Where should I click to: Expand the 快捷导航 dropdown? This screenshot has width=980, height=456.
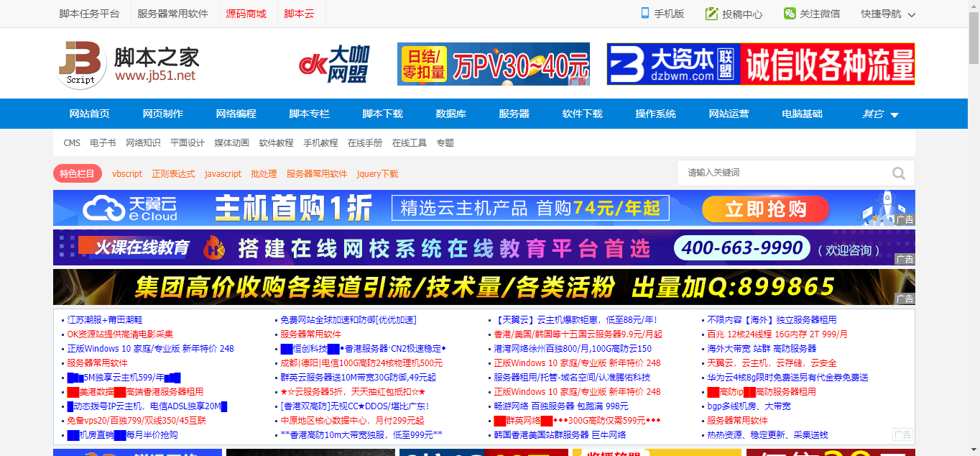(x=888, y=14)
